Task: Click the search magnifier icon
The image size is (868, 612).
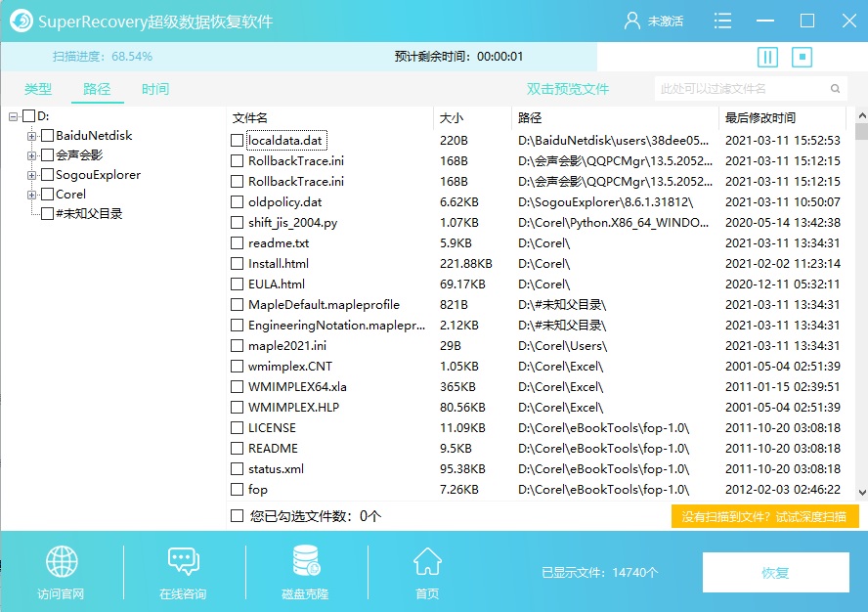Action: pos(835,89)
